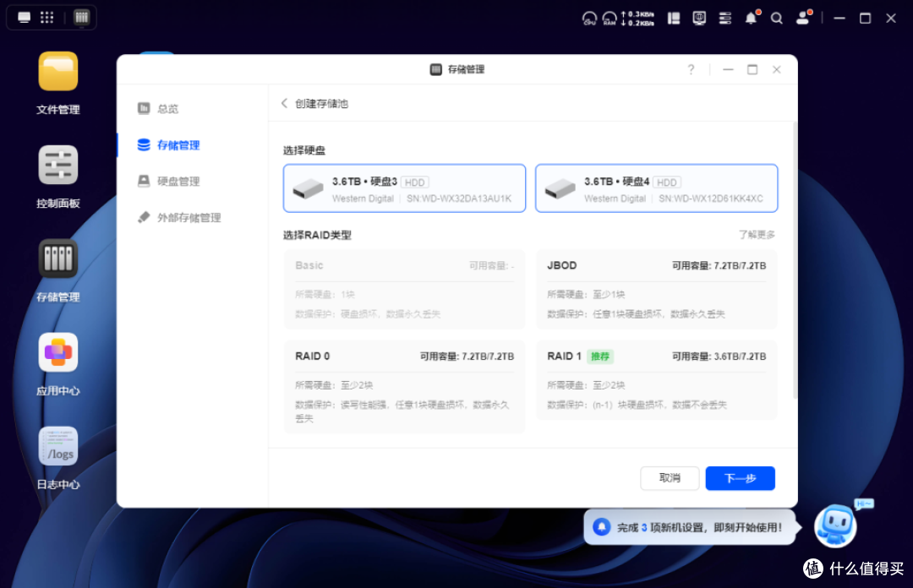Click the storage manager taskbar icon
The image size is (913, 588).
tap(81, 18)
